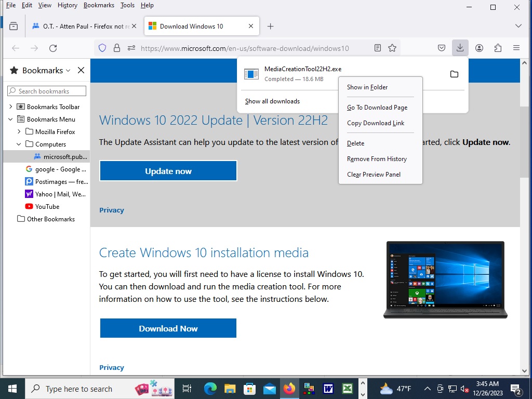Open the History menu
Screen dimensions: 532x399
point(68,5)
